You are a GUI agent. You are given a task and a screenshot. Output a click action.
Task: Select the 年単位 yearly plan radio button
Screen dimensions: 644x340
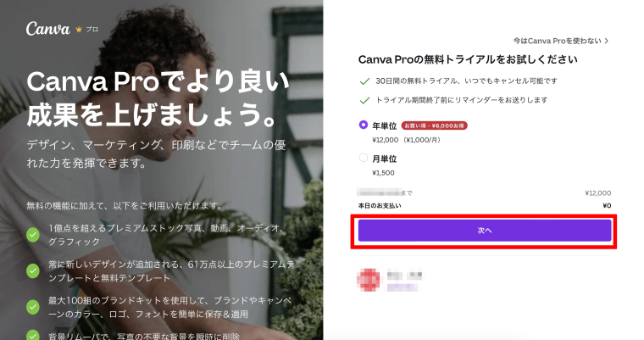coord(363,125)
